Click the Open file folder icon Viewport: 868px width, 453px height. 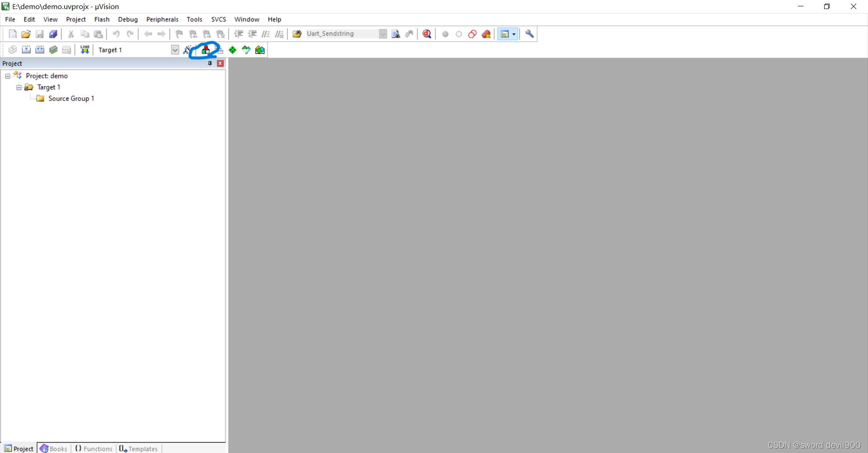click(x=26, y=34)
